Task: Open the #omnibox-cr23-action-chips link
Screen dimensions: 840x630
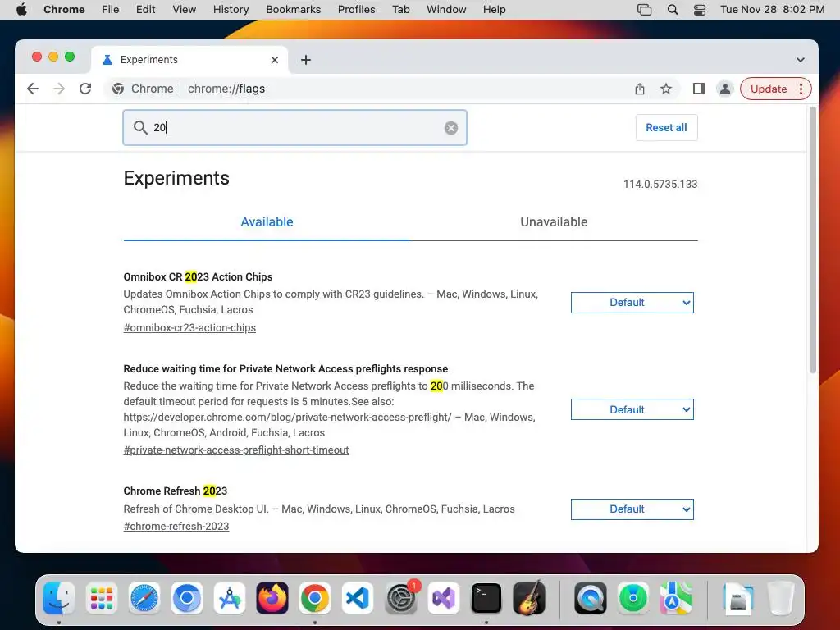Action: tap(189, 328)
